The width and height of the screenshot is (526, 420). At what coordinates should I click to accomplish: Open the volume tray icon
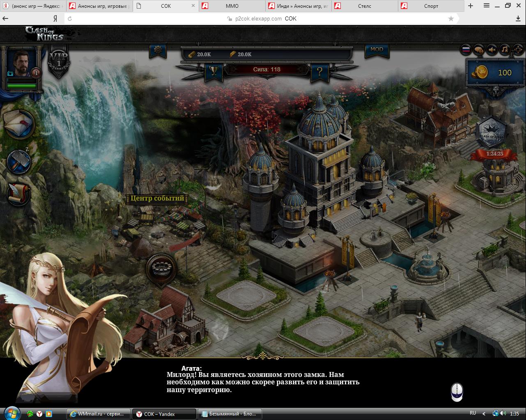tap(503, 413)
